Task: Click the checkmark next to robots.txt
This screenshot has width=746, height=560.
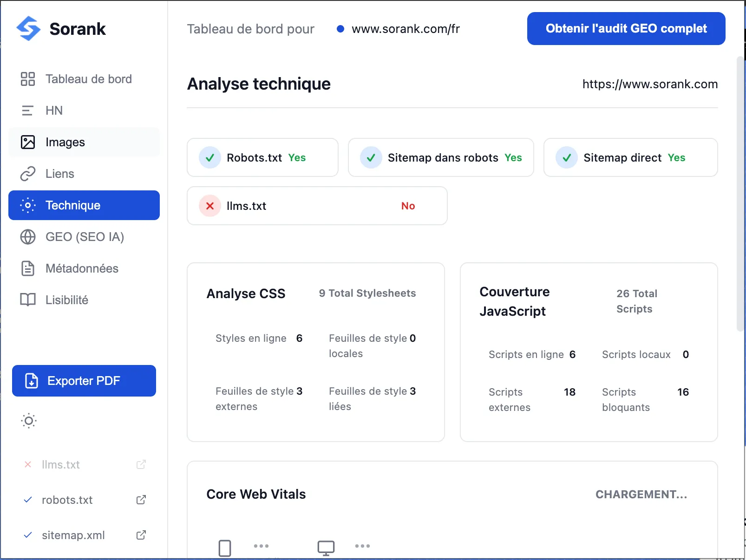Action: [x=27, y=500]
